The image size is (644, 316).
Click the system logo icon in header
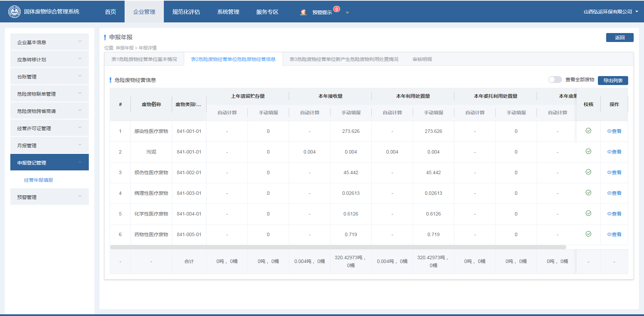coord(14,12)
